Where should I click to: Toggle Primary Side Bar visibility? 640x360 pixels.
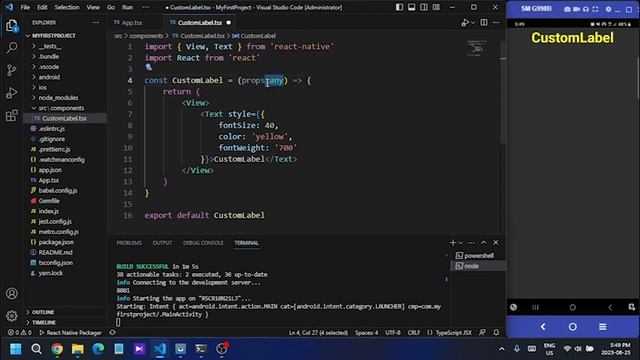click(x=400, y=7)
